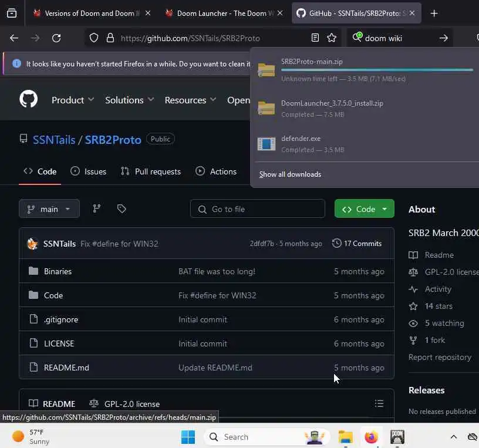Open the Readme link in About
The image size is (479, 448).
[439, 255]
